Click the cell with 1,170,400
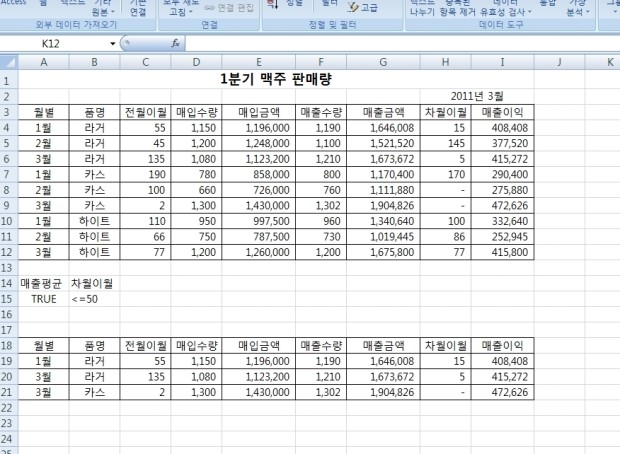This screenshot has width=620, height=454. click(x=383, y=174)
